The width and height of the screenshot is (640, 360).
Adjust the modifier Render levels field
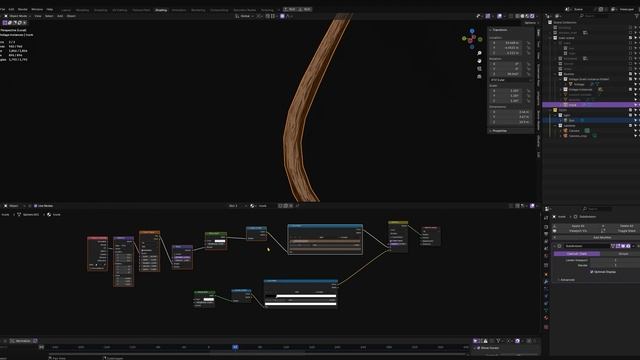[617, 265]
